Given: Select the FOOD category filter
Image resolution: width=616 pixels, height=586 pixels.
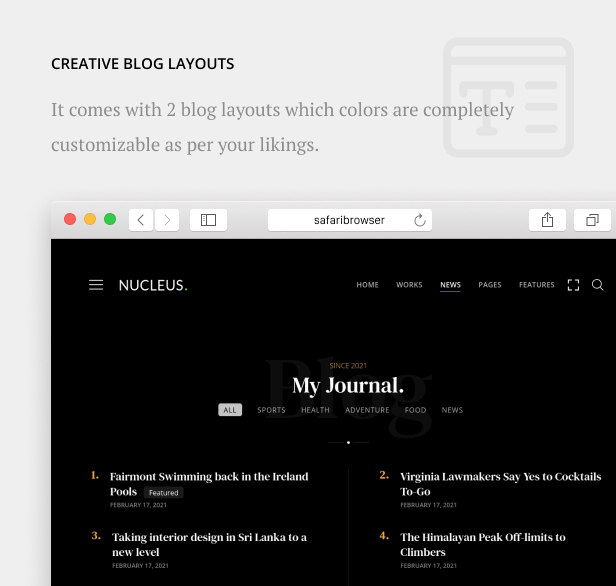Looking at the screenshot, I should pyautogui.click(x=415, y=410).
